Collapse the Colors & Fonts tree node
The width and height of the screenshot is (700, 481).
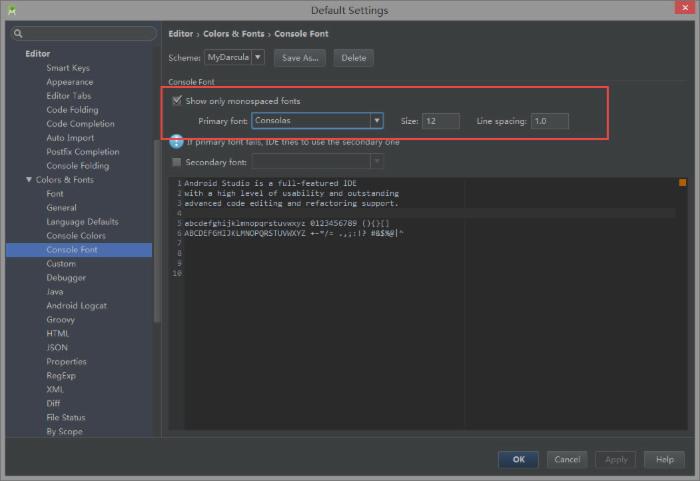pyautogui.click(x=29, y=180)
